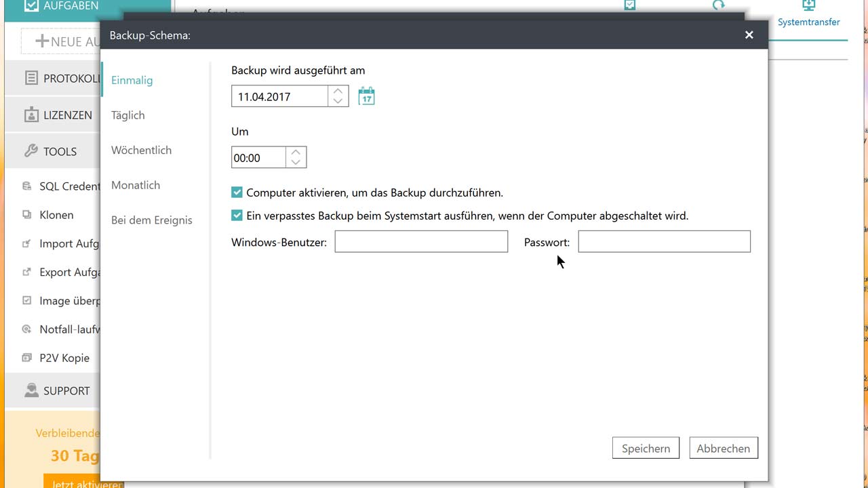This screenshot has width=868, height=488.
Task: Uncheck 'Computer aktivieren' checkbox
Action: (237, 193)
